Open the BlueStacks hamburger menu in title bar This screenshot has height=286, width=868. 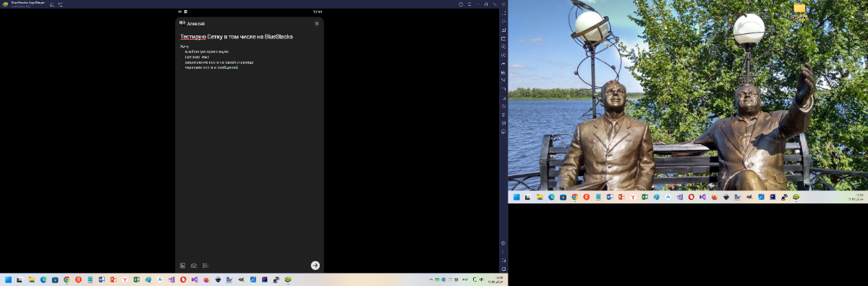coord(469,4)
